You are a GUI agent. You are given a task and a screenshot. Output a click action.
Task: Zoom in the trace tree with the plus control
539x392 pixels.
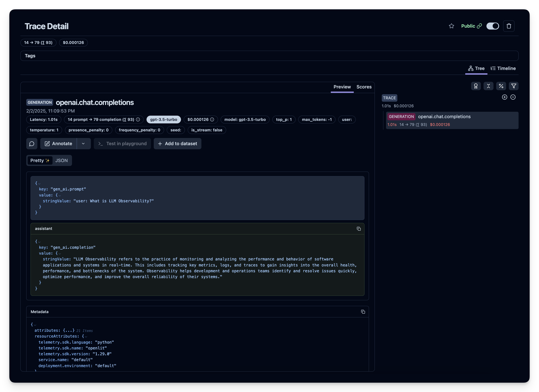coord(505,97)
